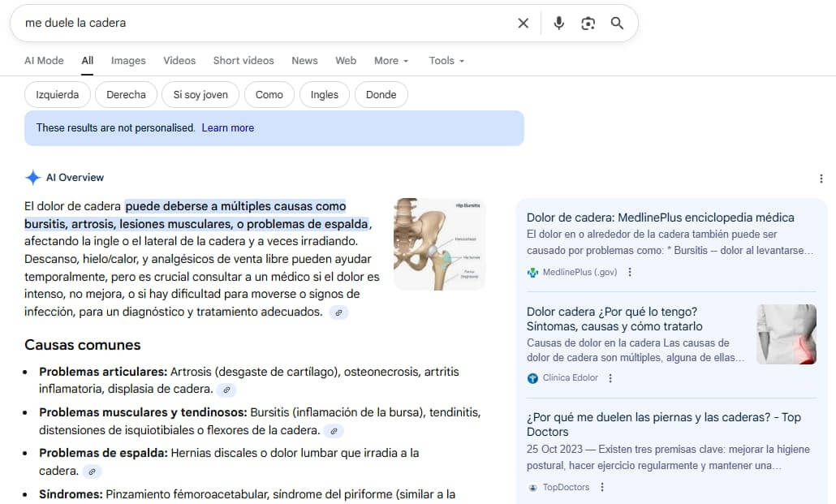Click the citation icon under Problemas articulares

(227, 390)
